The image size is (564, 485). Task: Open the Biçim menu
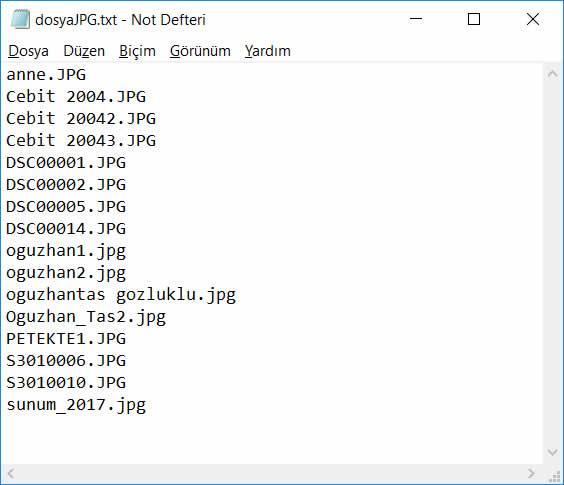tap(137, 51)
